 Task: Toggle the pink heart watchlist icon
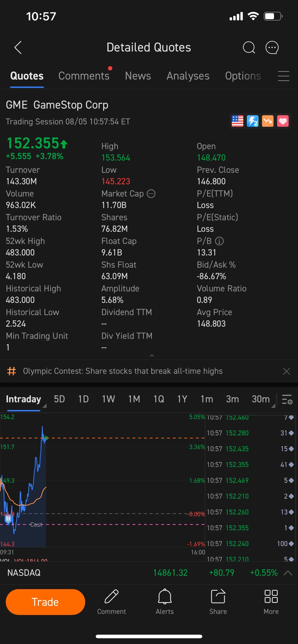tap(283, 121)
